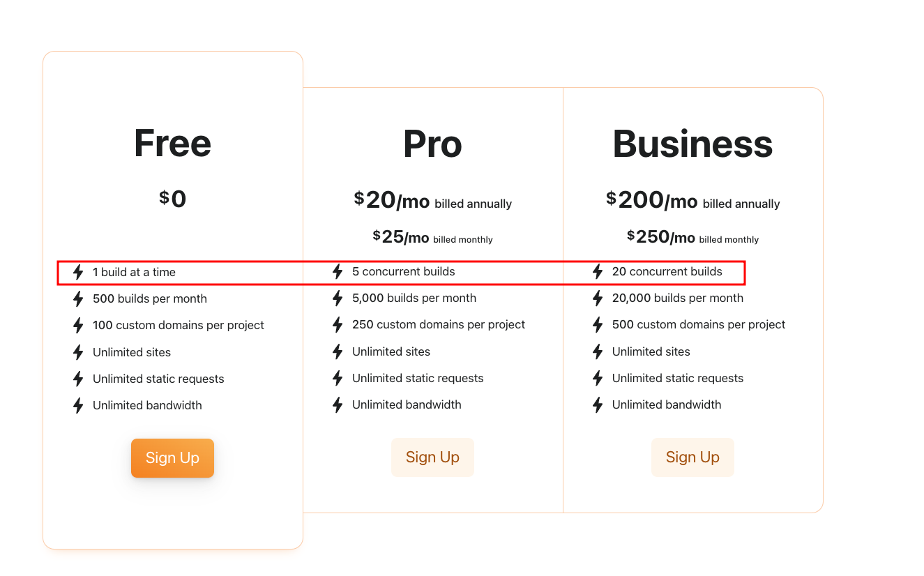Click the Pro plan Sign Up button
Image resolution: width=924 pixels, height=576 pixels.
432,457
